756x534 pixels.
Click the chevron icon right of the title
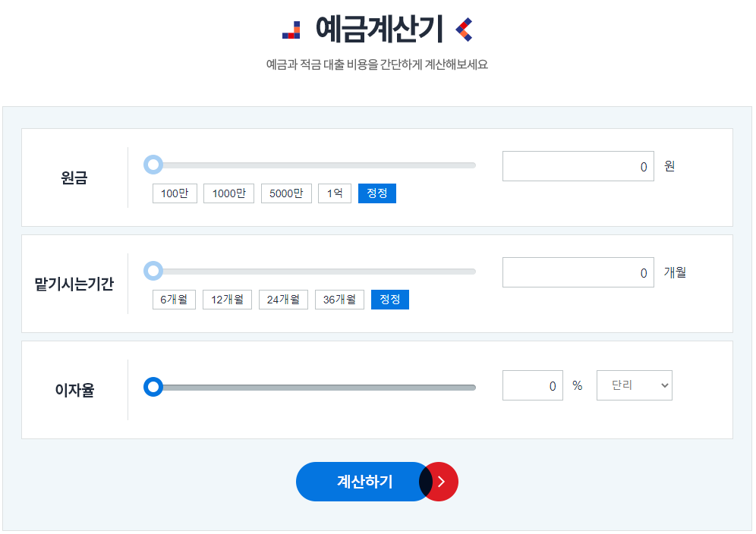464,29
